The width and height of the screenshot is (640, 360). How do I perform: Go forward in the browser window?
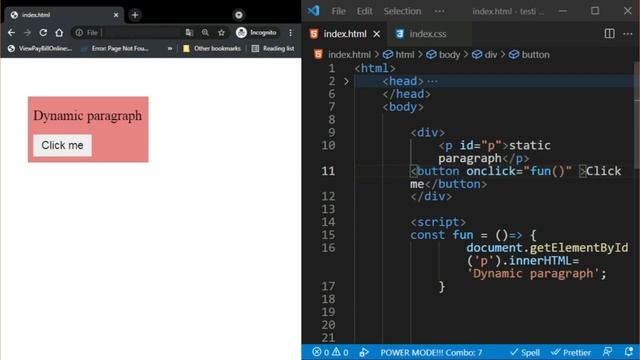click(x=27, y=33)
